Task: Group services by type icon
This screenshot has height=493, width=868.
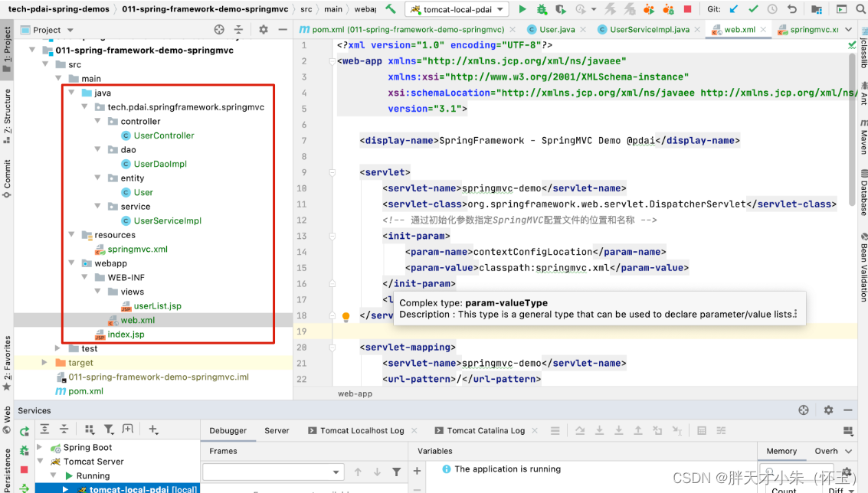Action: pos(89,429)
